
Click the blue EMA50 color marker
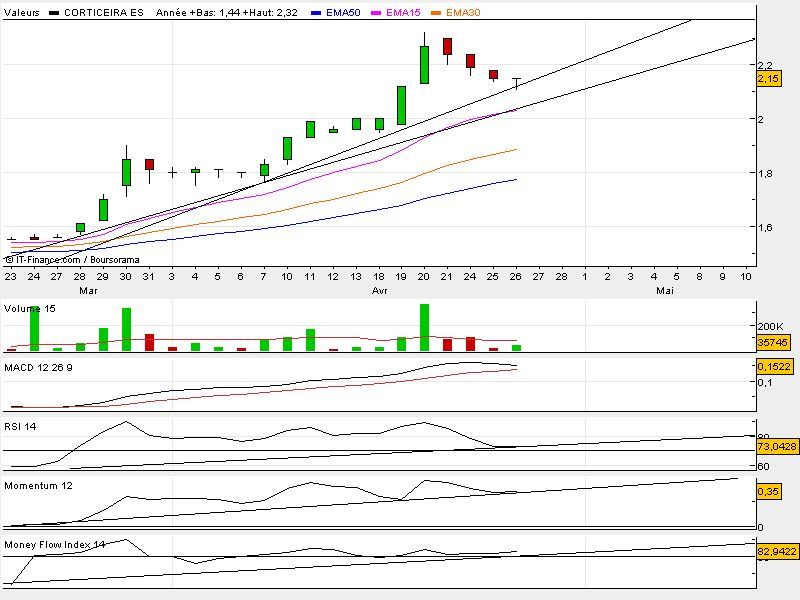(316, 13)
